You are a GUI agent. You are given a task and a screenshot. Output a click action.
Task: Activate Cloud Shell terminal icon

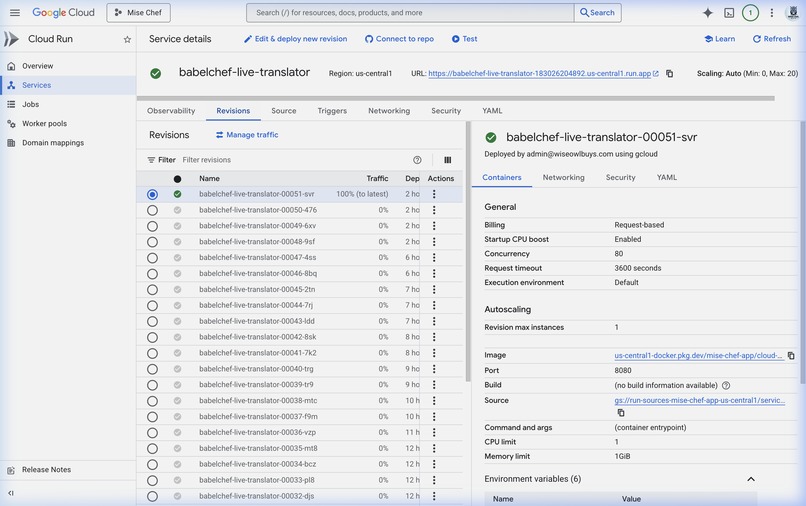pyautogui.click(x=729, y=13)
